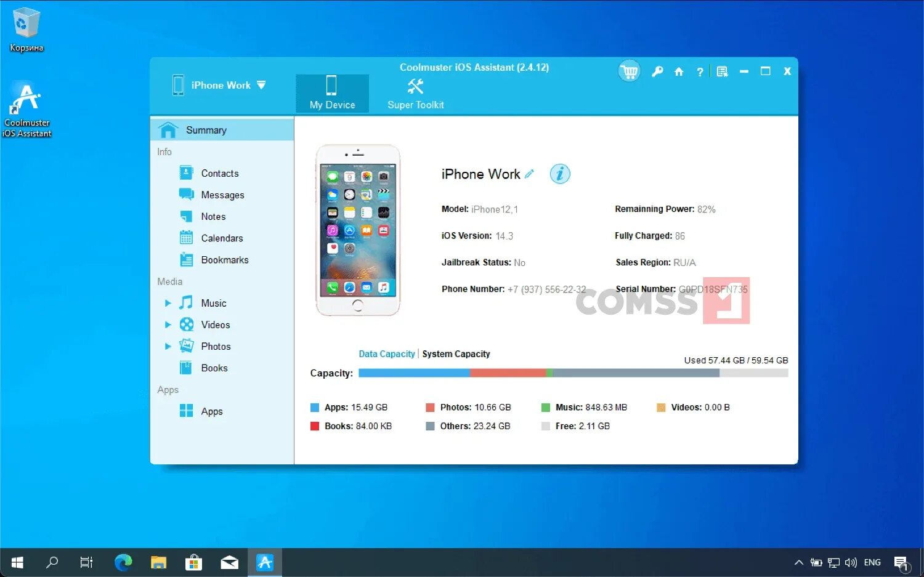Click the Photos legend color swatch
Viewport: 924px width, 577px height.
430,408
